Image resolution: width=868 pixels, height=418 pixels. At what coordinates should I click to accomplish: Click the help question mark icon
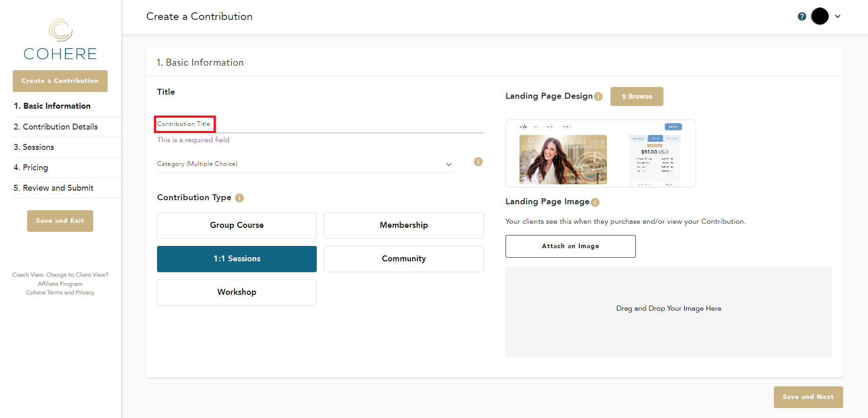coord(801,16)
